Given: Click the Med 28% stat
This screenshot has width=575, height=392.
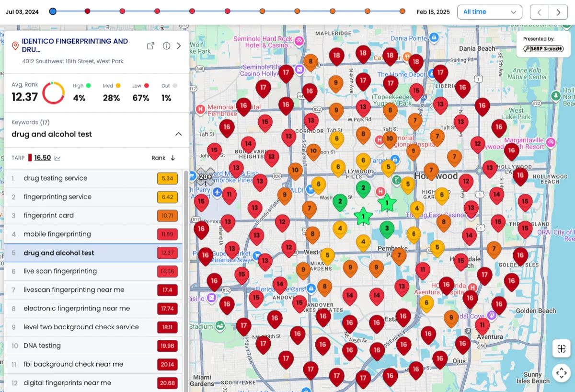Looking at the screenshot, I should pyautogui.click(x=112, y=92).
